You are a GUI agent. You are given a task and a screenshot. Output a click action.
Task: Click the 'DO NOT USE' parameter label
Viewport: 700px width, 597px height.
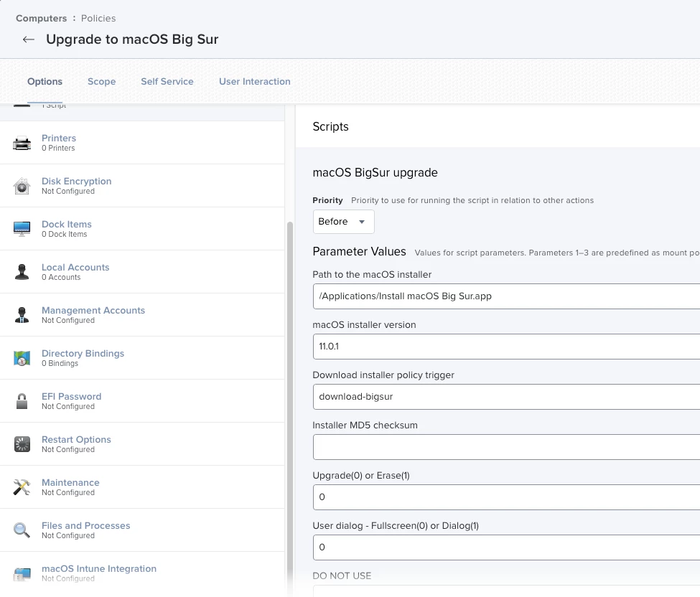point(342,576)
